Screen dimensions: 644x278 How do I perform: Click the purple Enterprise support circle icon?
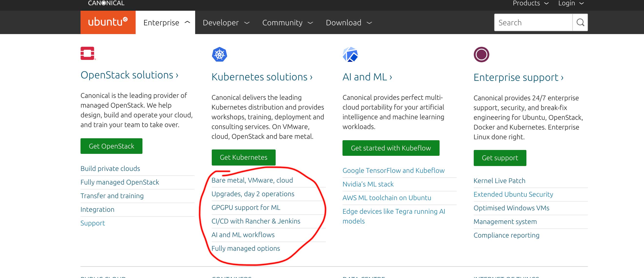click(x=481, y=54)
